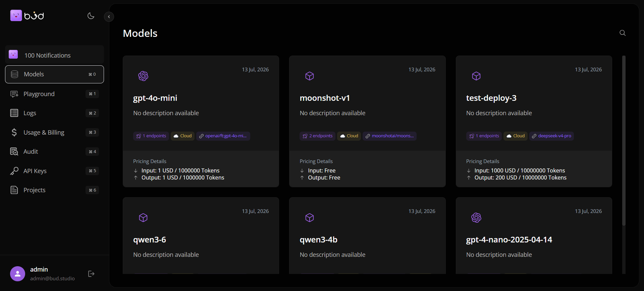
Task: Click the admin@bud.studio email text
Action: (52, 279)
